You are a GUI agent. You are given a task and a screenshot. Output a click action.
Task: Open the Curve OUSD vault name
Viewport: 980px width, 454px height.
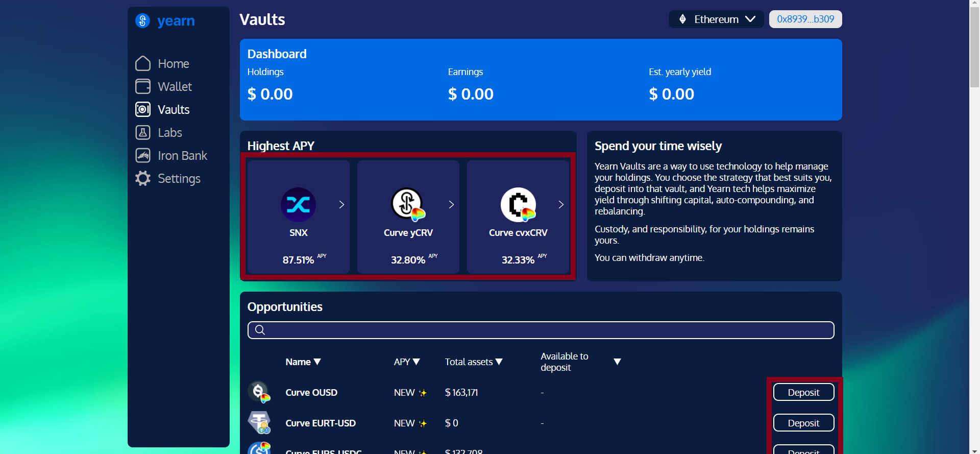311,392
